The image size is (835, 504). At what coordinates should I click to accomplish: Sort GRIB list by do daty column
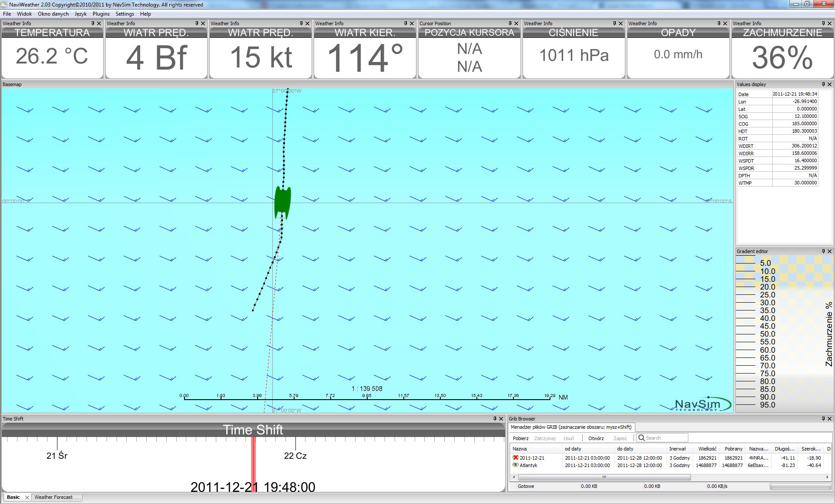(x=640, y=449)
